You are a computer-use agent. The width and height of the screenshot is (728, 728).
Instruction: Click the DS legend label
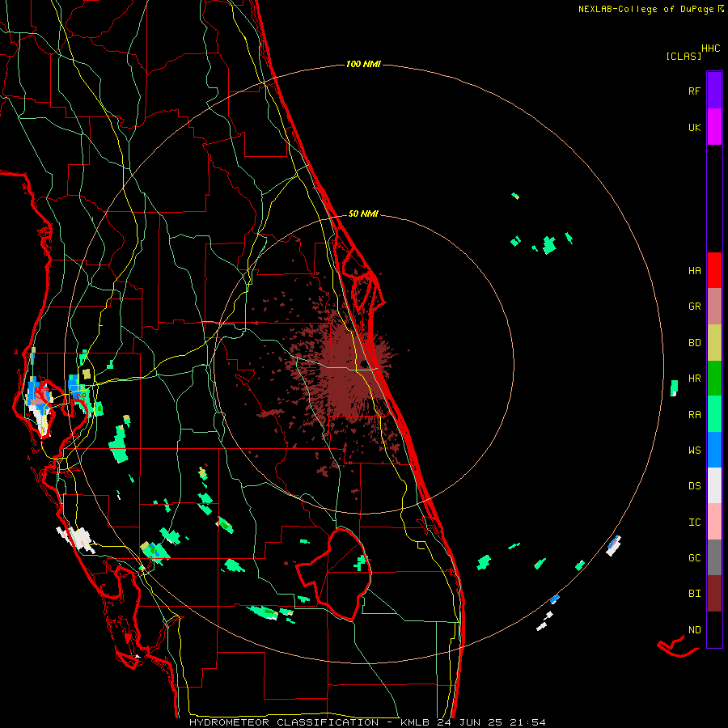[694, 486]
